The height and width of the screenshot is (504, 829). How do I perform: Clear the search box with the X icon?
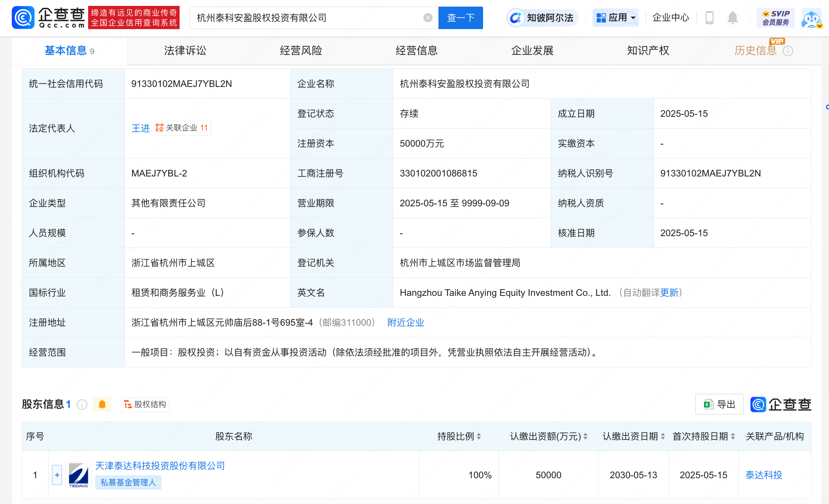pyautogui.click(x=428, y=18)
